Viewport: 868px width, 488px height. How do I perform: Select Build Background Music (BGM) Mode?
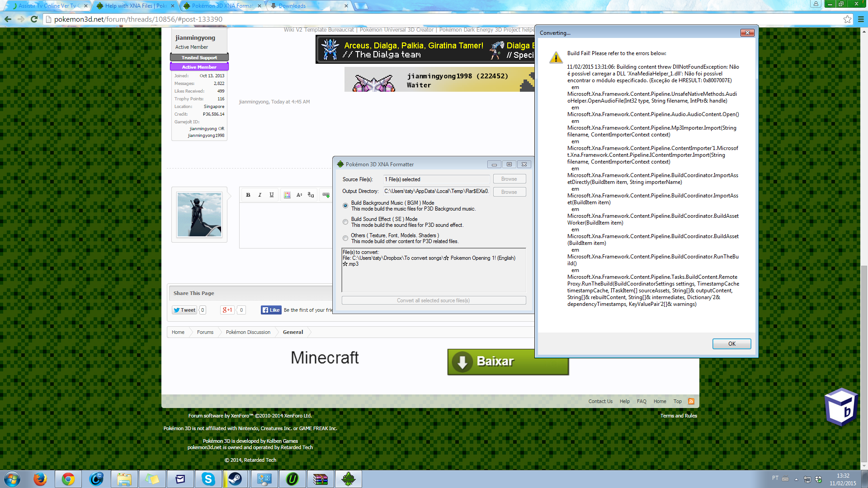(x=345, y=206)
